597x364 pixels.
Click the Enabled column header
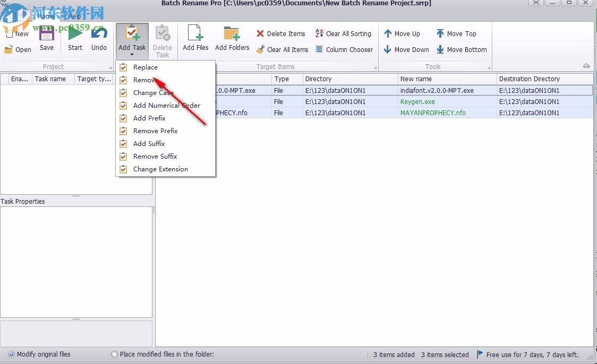click(x=20, y=79)
